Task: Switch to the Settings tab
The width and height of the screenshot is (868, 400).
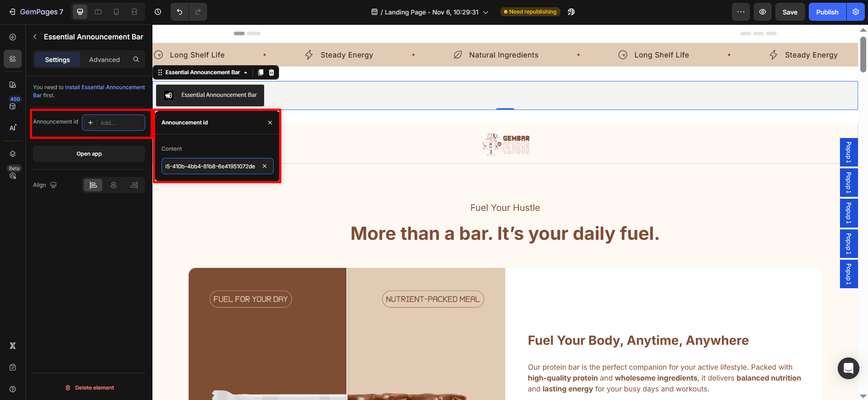Action: [x=57, y=60]
